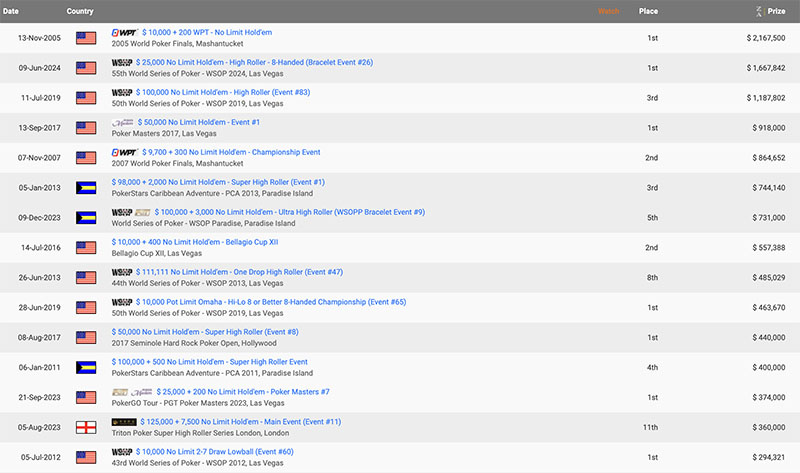Sort by the Country column header
Image resolution: width=800 pixels, height=473 pixels.
point(80,11)
